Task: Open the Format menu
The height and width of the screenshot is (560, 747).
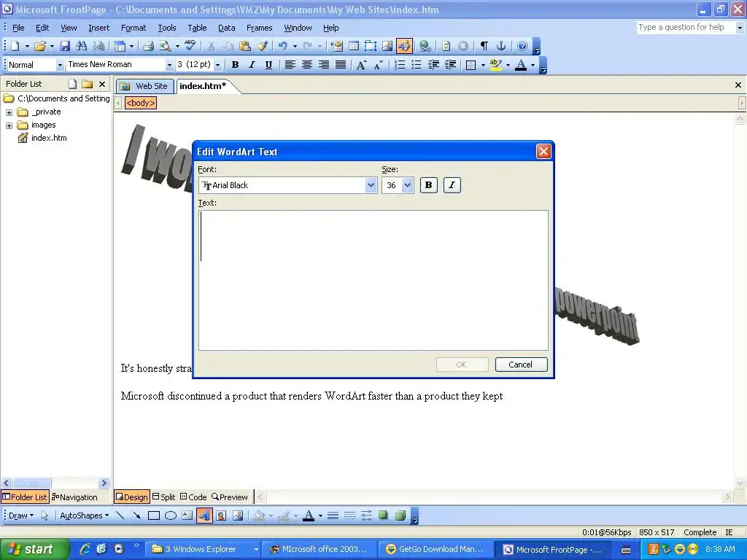Action: 133,28
